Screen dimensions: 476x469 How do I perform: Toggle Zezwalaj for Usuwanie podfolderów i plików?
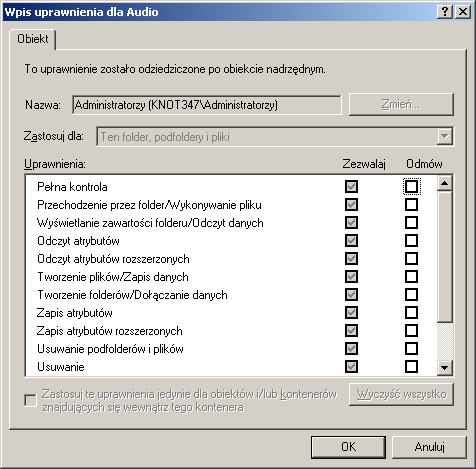tap(351, 348)
